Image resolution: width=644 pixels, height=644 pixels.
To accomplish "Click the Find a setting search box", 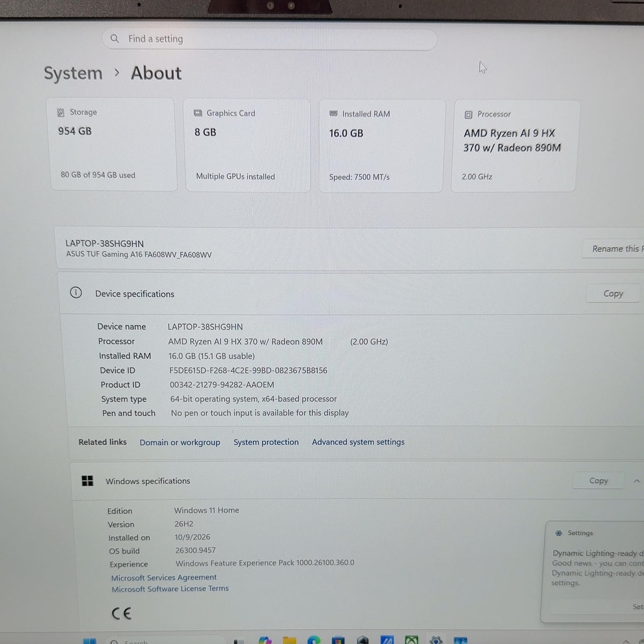I will click(269, 39).
